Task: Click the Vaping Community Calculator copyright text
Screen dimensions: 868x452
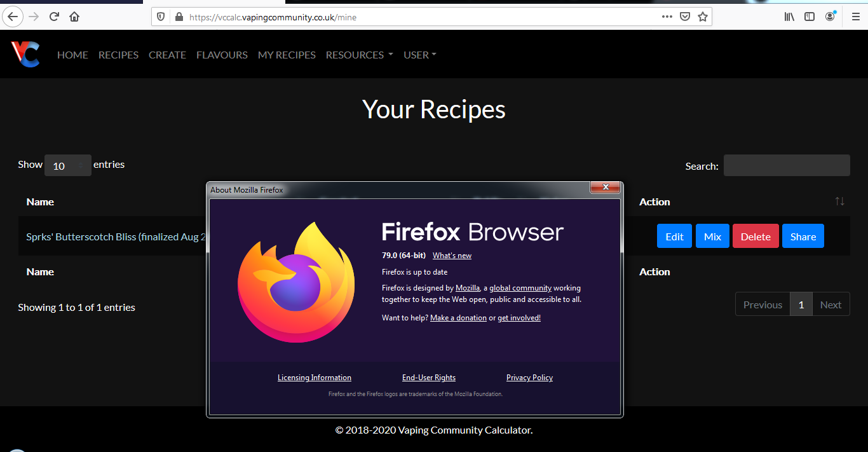Action: click(434, 430)
